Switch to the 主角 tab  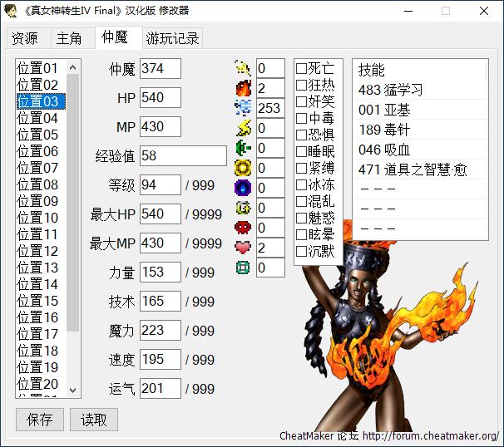click(69, 39)
